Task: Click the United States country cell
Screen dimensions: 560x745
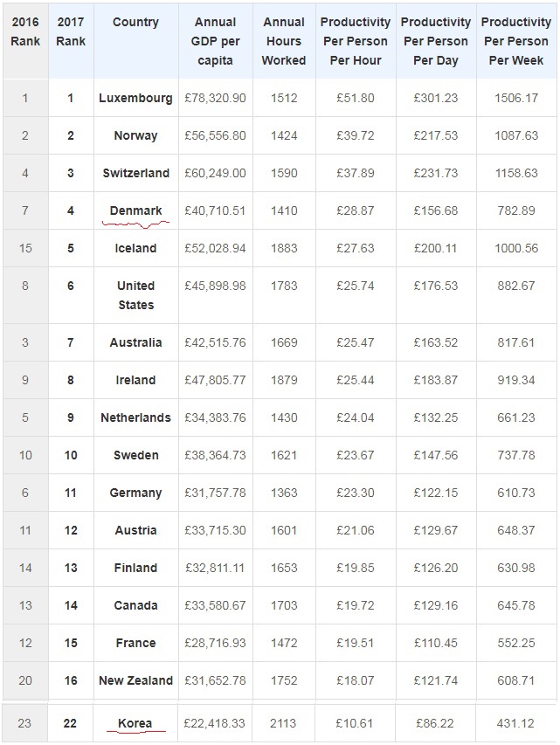Action: point(136,295)
